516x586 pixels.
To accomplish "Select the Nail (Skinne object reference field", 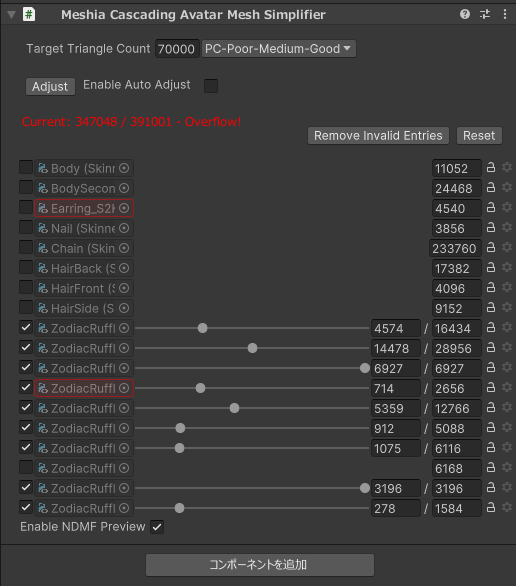I will tap(84, 228).
